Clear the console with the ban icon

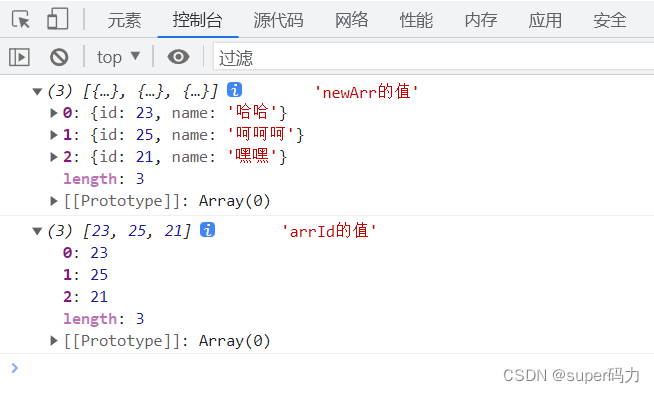59,57
